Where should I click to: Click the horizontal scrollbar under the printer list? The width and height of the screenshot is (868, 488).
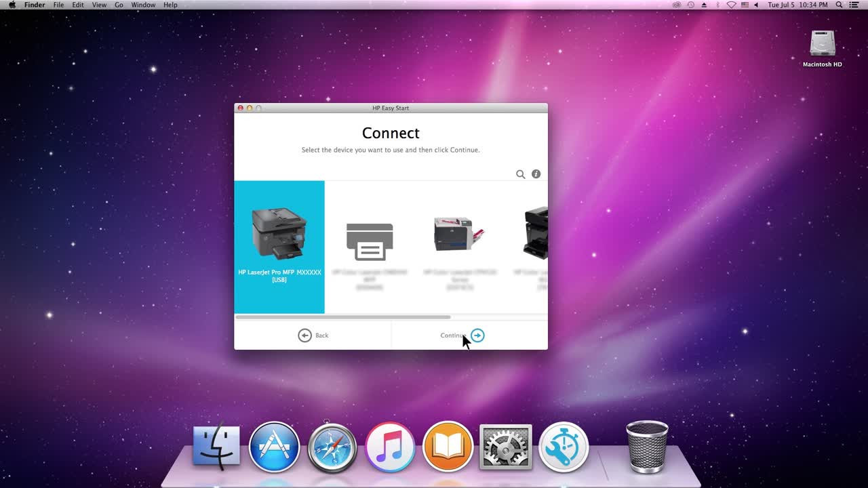(x=342, y=317)
